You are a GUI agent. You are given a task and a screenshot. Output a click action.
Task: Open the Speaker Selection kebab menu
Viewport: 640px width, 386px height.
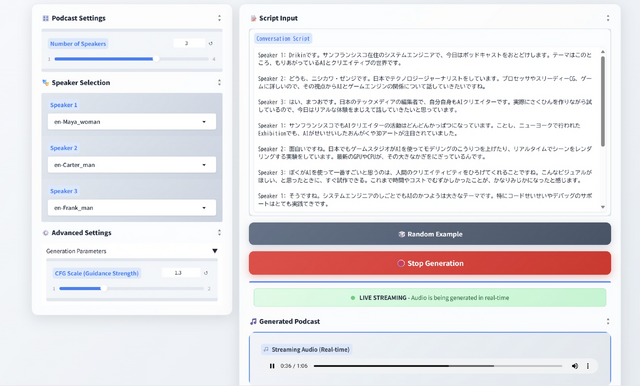tap(219, 82)
